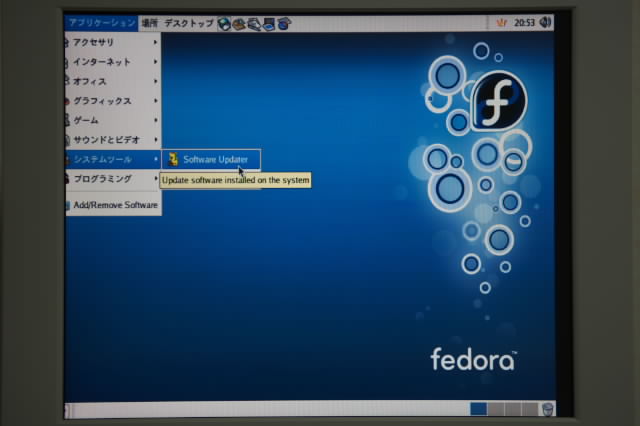Click the orange update notifier tray icon

coord(501,23)
